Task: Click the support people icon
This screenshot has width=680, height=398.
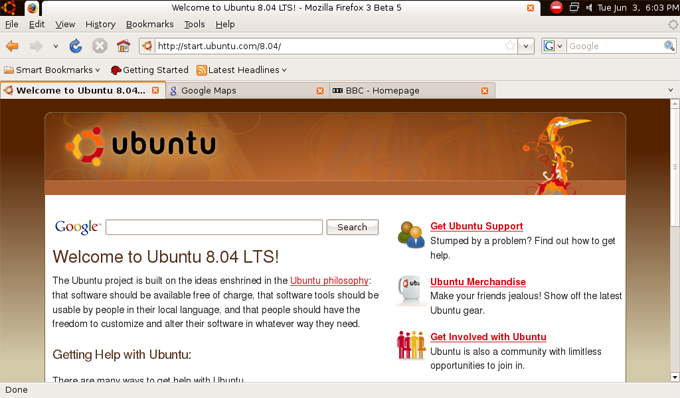Action: coord(411,235)
